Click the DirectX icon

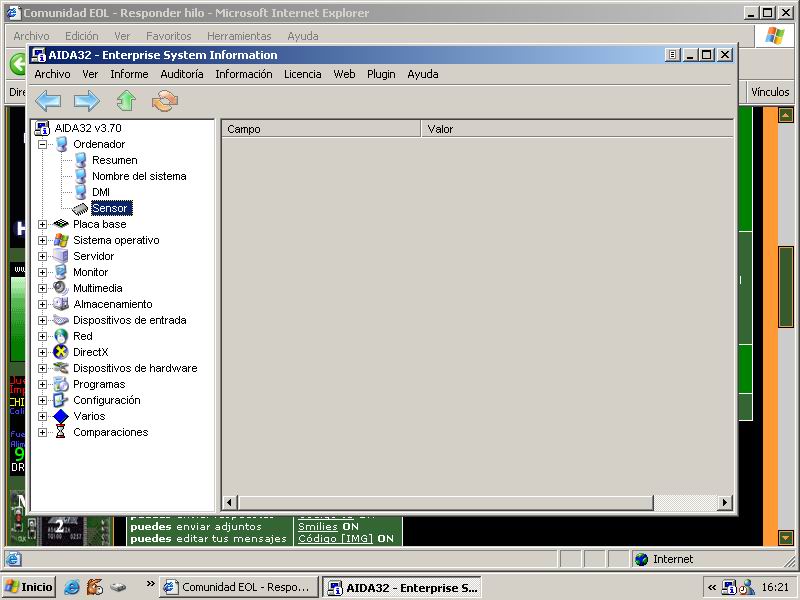[x=61, y=352]
